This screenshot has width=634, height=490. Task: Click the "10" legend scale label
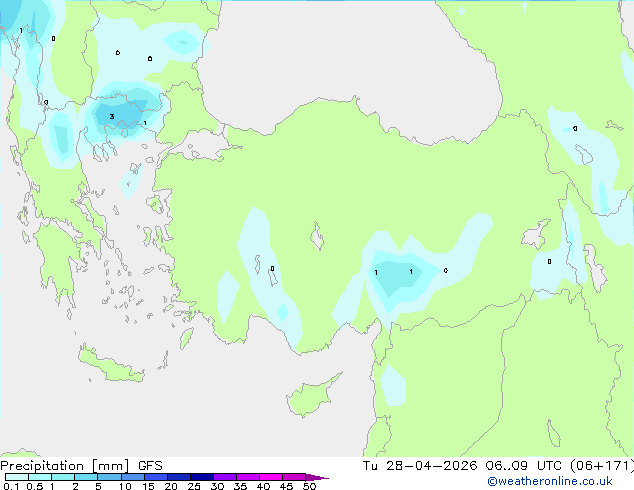(x=125, y=486)
